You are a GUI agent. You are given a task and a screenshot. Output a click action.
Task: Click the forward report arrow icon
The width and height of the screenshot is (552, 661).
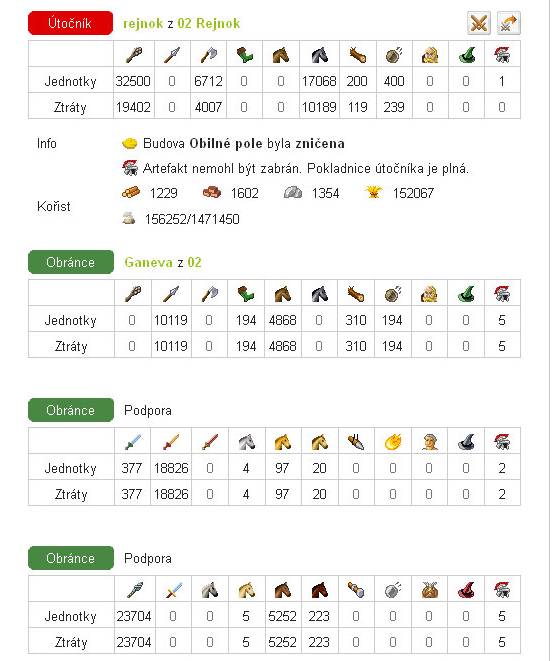pos(509,23)
